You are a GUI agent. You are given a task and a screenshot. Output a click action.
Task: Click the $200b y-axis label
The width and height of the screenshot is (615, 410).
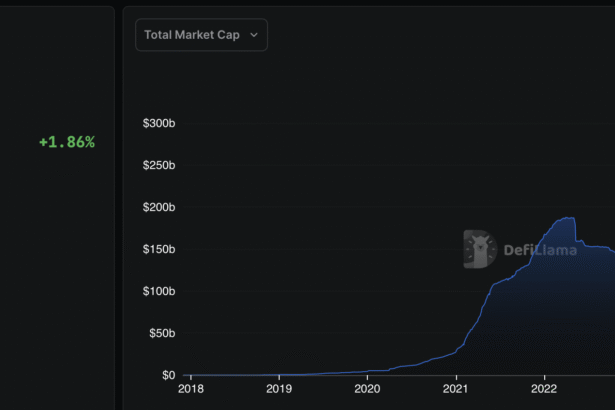click(x=160, y=207)
